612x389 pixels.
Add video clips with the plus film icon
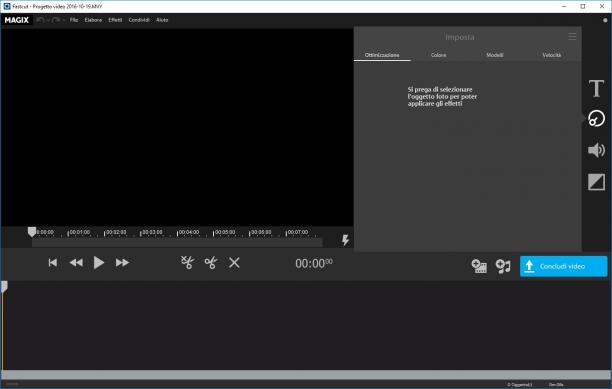pos(479,266)
